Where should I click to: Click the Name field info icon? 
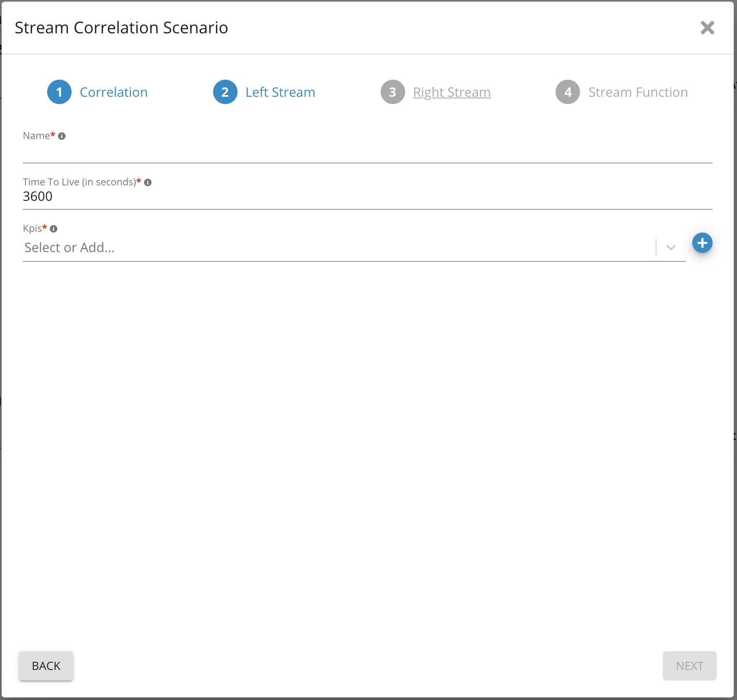point(62,136)
